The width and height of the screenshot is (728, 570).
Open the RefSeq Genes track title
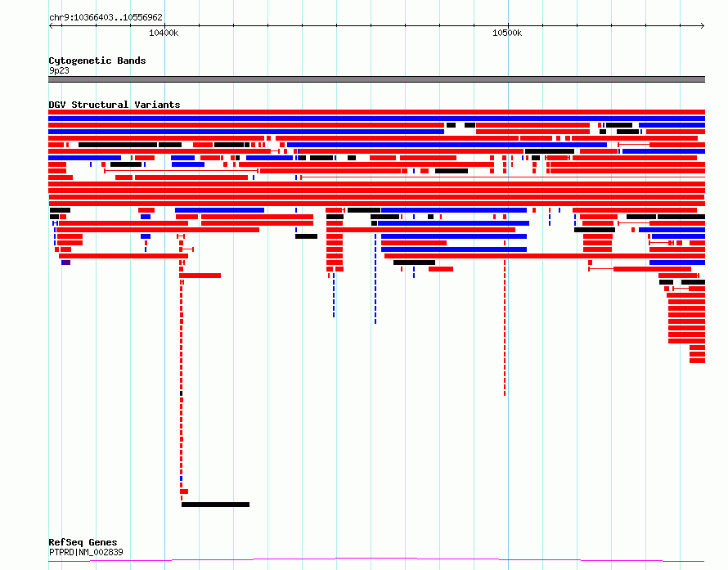[x=83, y=542]
